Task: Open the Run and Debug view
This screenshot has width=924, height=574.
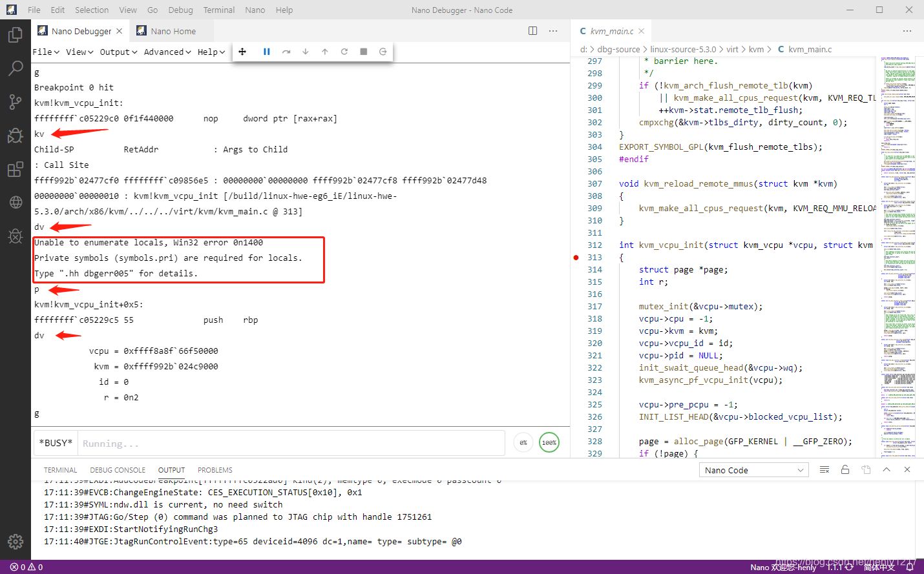Action: click(x=16, y=135)
